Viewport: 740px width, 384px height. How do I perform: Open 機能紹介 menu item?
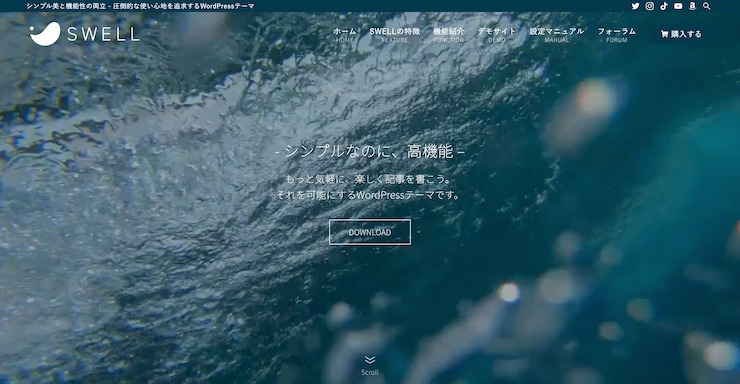click(x=448, y=34)
